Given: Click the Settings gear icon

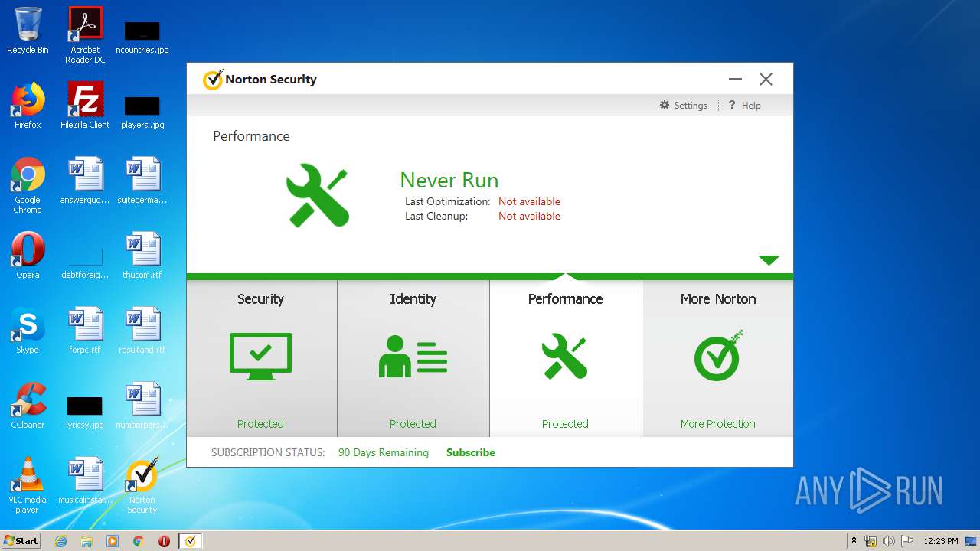Looking at the screenshot, I should click(x=665, y=105).
